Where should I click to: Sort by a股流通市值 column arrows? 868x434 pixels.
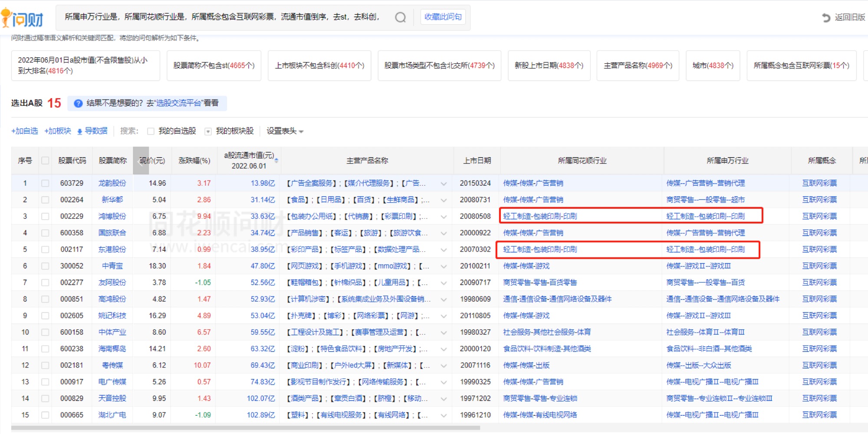click(276, 161)
